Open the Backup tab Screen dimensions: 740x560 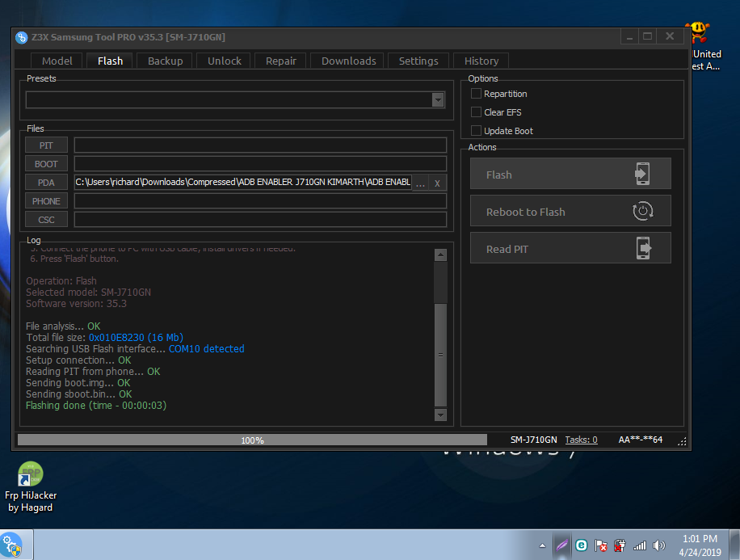[165, 61]
